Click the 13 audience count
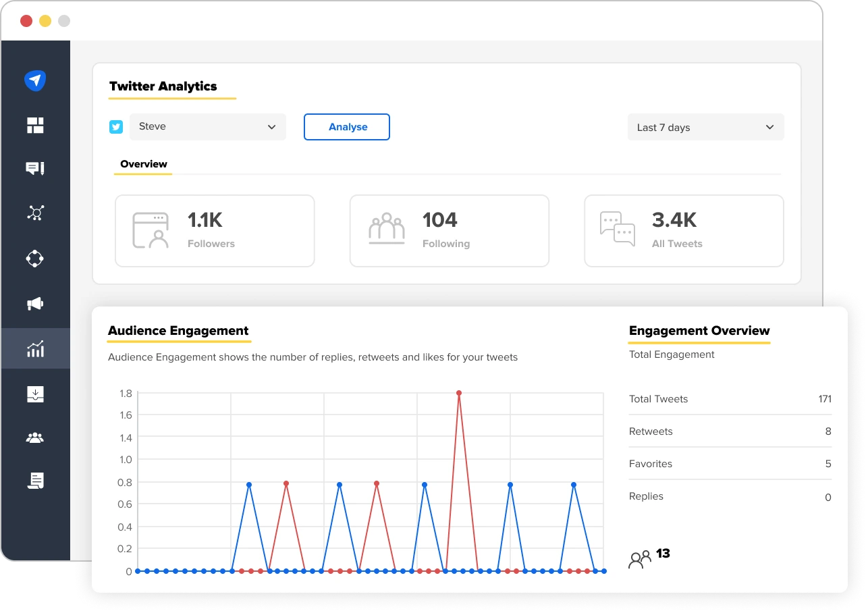868x613 pixels. tap(663, 554)
